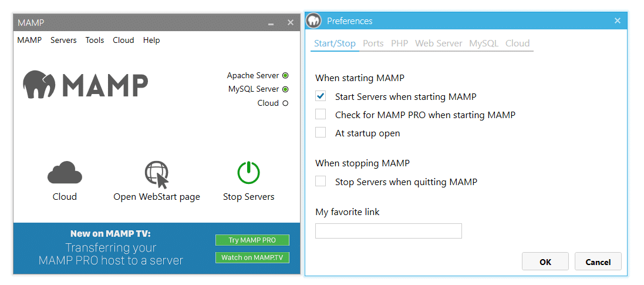Viewport: 644px width, 285px height.
Task: Click the MySQL Server status indicator
Action: [285, 89]
